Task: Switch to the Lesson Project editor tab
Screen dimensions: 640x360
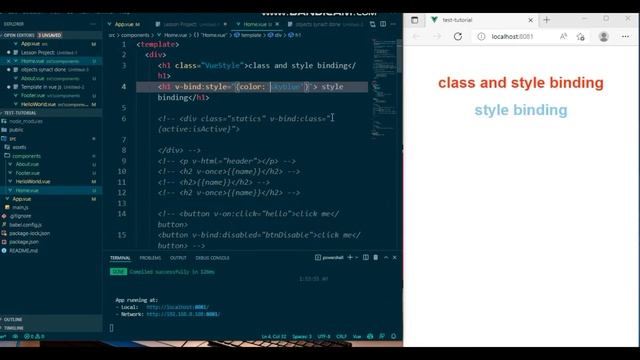Action: click(x=191, y=24)
